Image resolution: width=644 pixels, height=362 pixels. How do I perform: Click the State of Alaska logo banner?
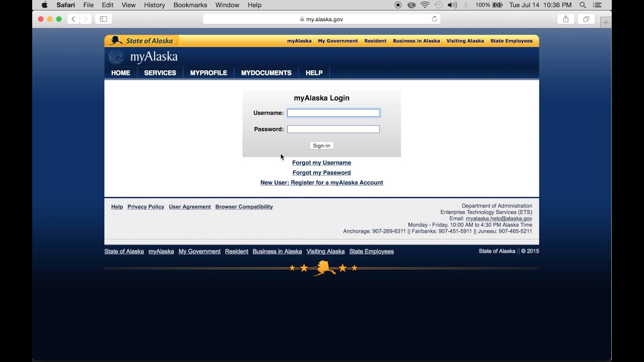pos(141,41)
